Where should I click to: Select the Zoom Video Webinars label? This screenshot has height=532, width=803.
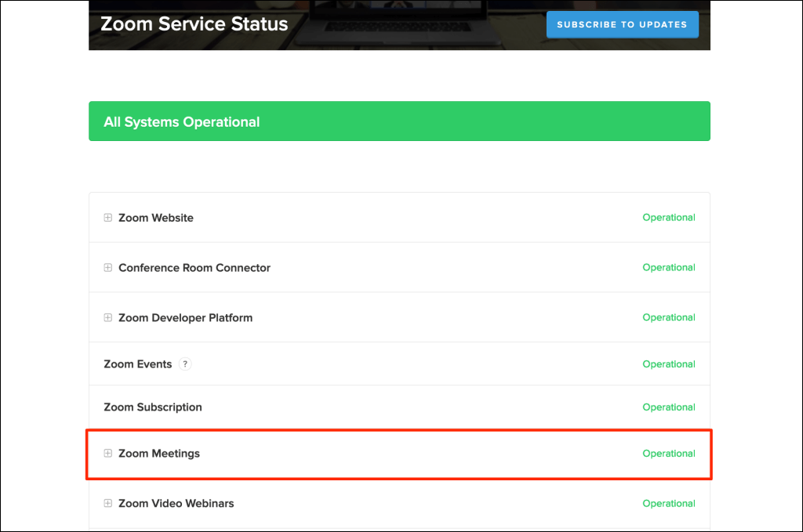(x=176, y=503)
